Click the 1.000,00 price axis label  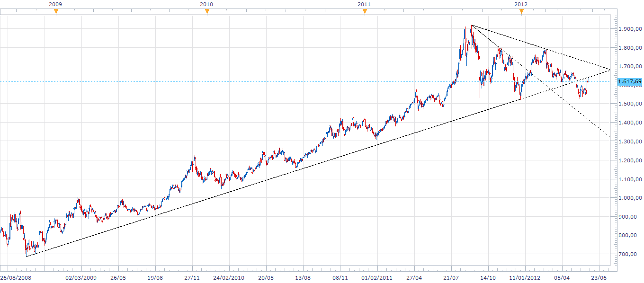pos(629,198)
